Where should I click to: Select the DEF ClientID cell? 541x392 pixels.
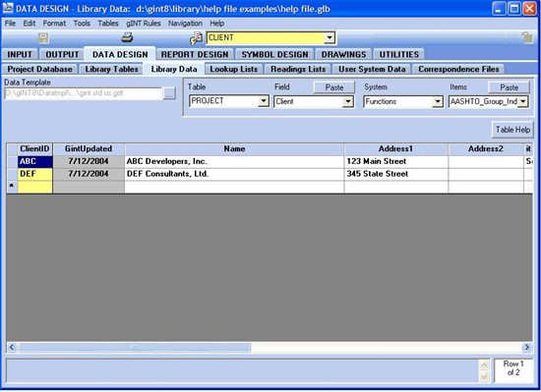34,174
